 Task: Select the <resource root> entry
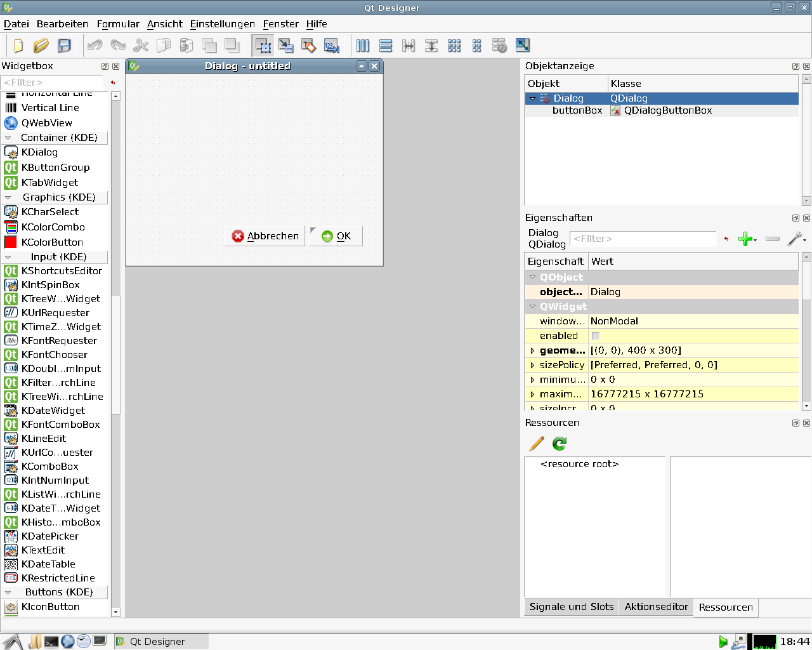[579, 464]
